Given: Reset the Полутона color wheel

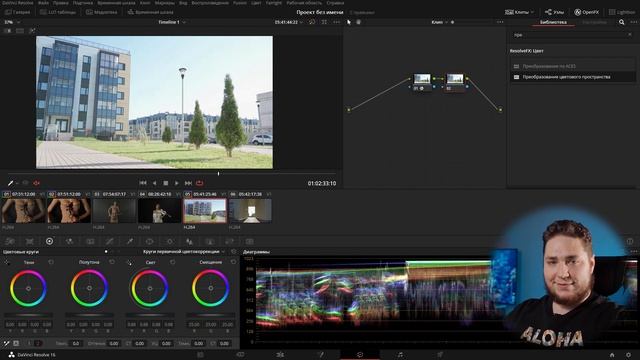Looking at the screenshot, I should tap(112, 262).
